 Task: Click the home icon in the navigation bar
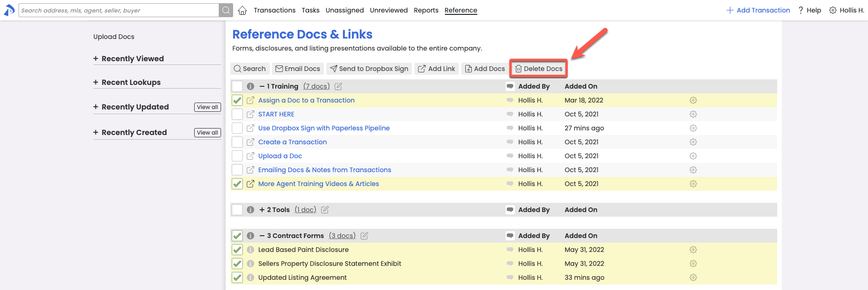[242, 10]
